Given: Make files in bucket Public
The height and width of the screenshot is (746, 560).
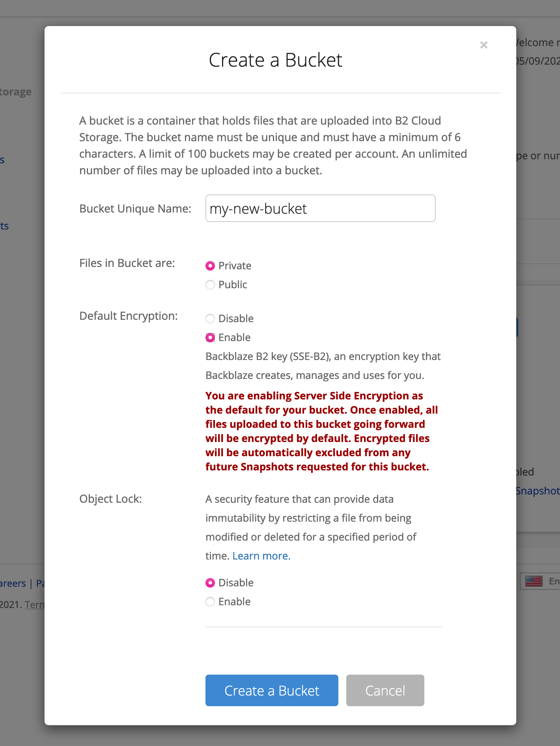Looking at the screenshot, I should [x=210, y=285].
